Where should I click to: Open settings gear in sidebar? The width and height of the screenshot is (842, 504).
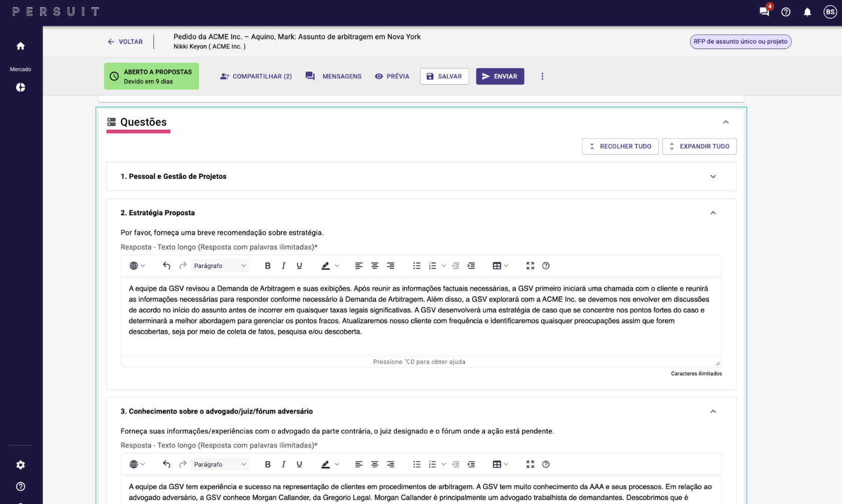21,465
